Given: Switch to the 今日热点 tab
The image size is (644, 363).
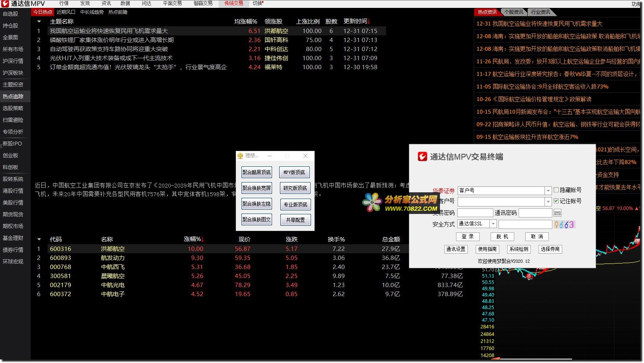Looking at the screenshot, I should 42,12.
